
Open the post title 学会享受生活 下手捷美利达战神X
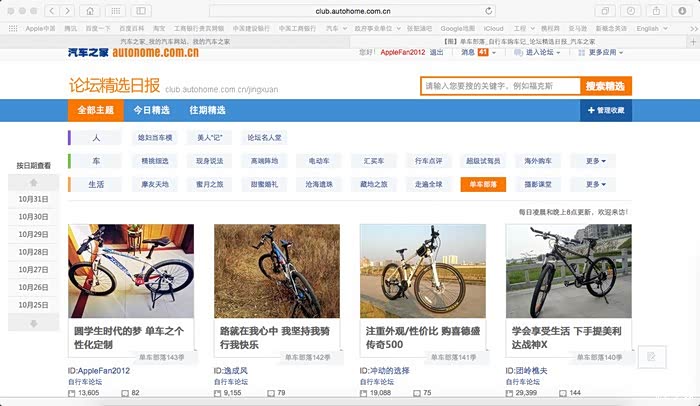566,338
